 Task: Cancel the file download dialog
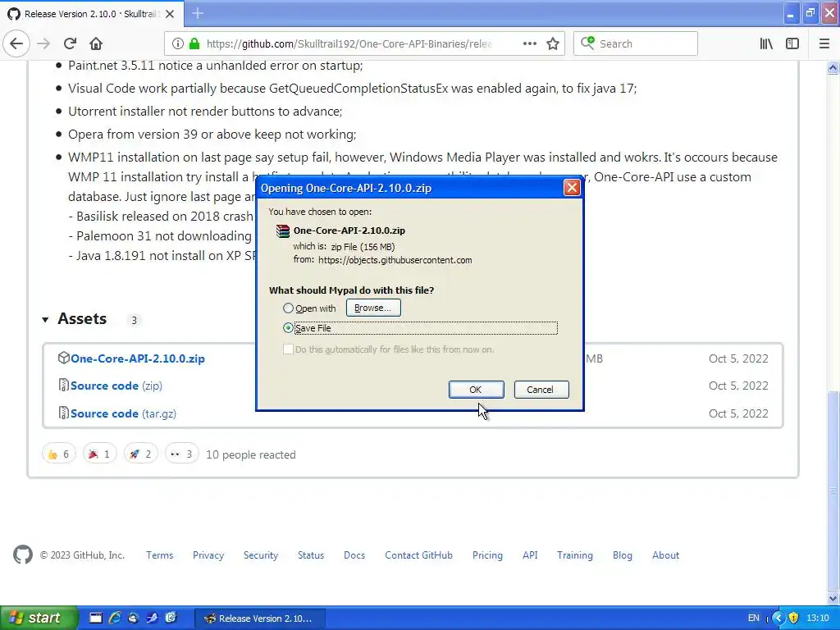pos(541,390)
